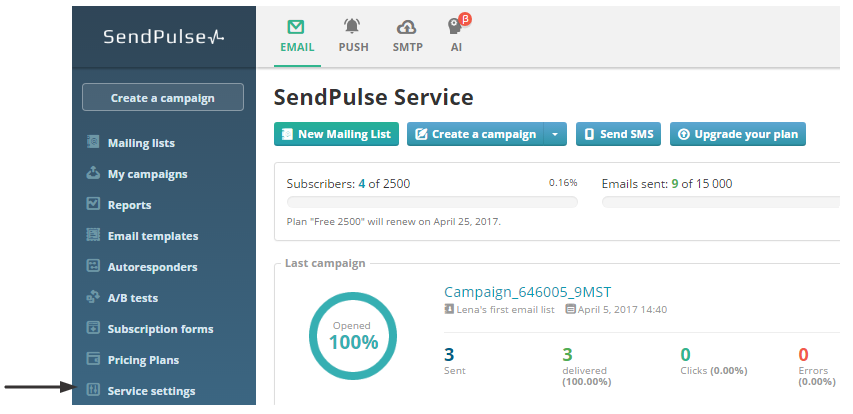Open the Campaign_646005_9MST link
Viewport: 853px width, 414px height.
[527, 292]
